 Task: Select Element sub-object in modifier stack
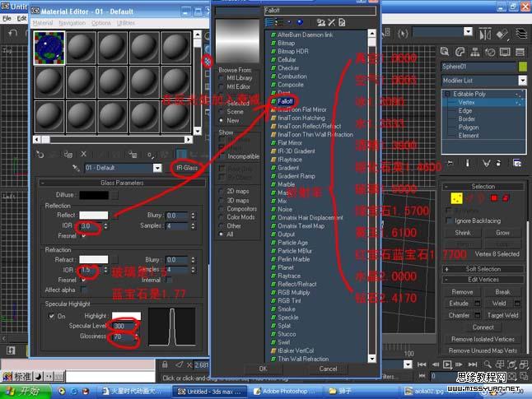pyautogui.click(x=469, y=136)
